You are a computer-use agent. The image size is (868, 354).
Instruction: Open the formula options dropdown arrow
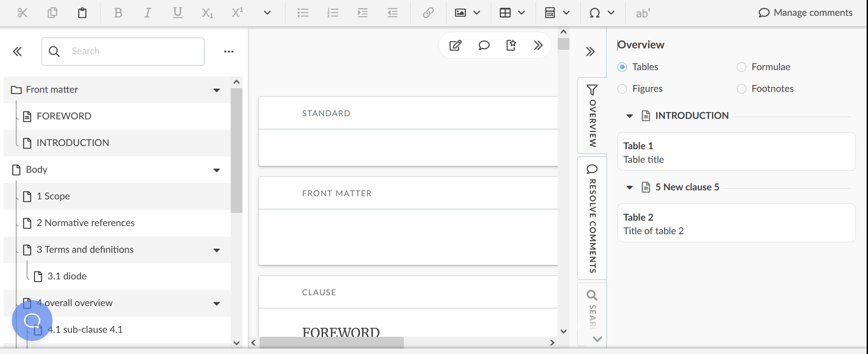[x=566, y=13]
